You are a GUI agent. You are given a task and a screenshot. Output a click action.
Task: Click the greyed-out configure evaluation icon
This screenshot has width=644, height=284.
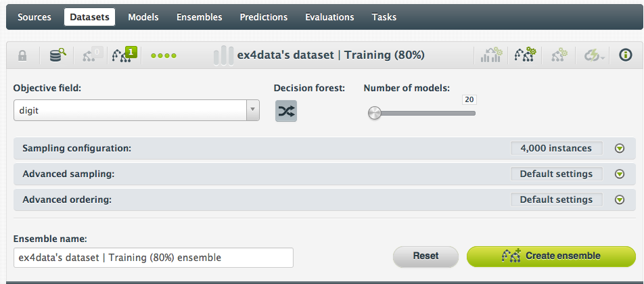click(559, 55)
